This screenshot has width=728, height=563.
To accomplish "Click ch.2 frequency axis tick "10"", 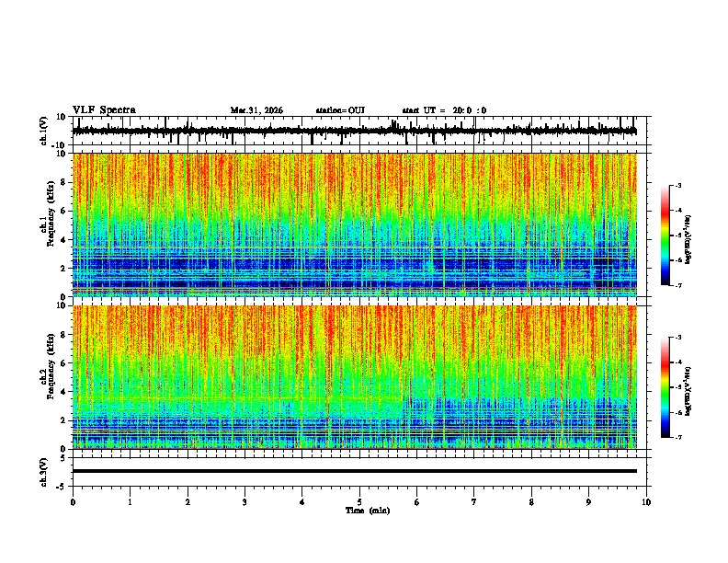I will [x=62, y=305].
